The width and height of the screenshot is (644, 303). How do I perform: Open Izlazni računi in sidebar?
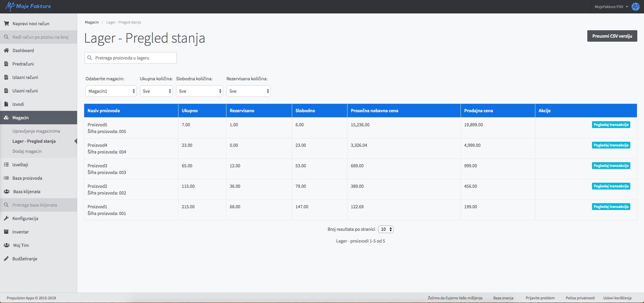[x=39, y=77]
